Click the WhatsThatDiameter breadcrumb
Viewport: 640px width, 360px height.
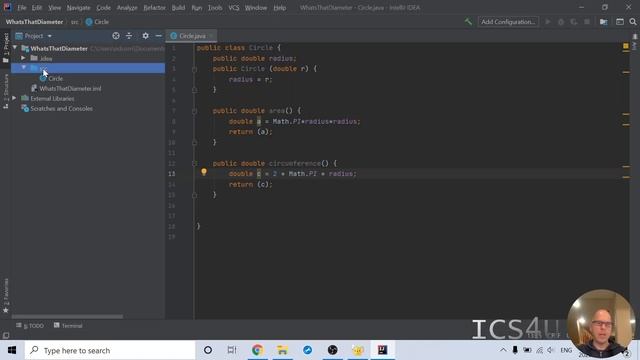point(34,22)
